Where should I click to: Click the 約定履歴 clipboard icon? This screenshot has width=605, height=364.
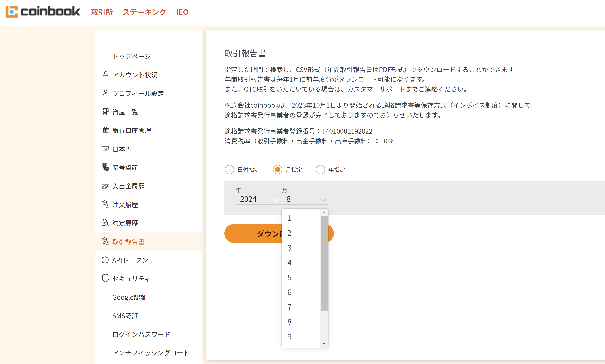[x=106, y=223]
